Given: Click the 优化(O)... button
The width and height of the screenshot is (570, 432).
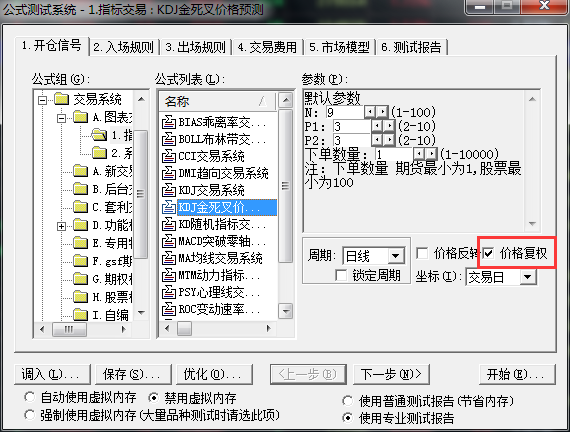Looking at the screenshot, I should (214, 374).
